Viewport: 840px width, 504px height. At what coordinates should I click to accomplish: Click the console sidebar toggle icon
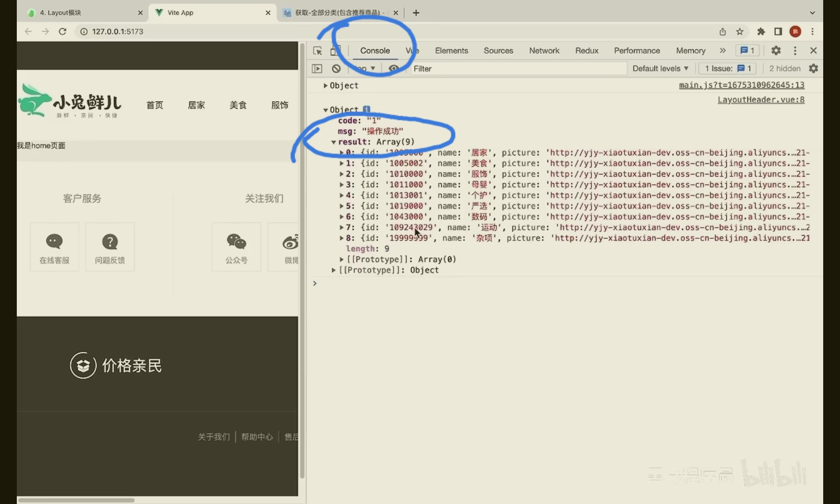(x=317, y=68)
